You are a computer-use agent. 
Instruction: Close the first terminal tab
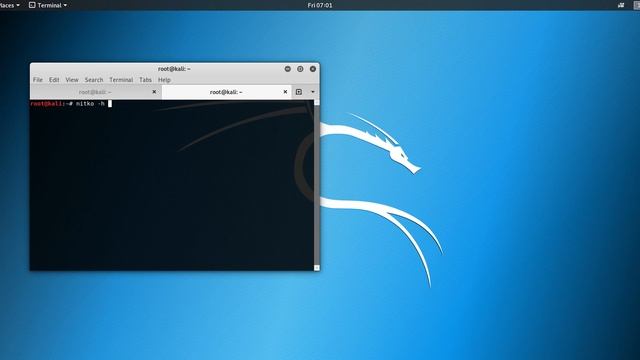click(154, 92)
